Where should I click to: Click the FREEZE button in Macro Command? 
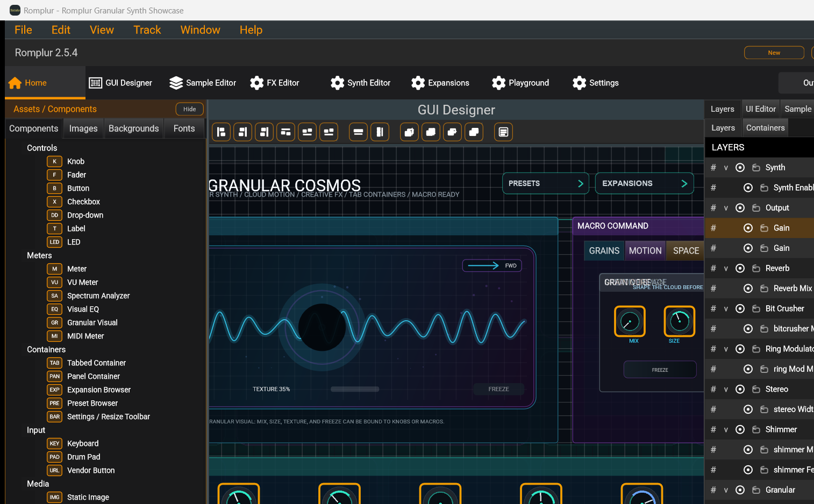pyautogui.click(x=660, y=370)
